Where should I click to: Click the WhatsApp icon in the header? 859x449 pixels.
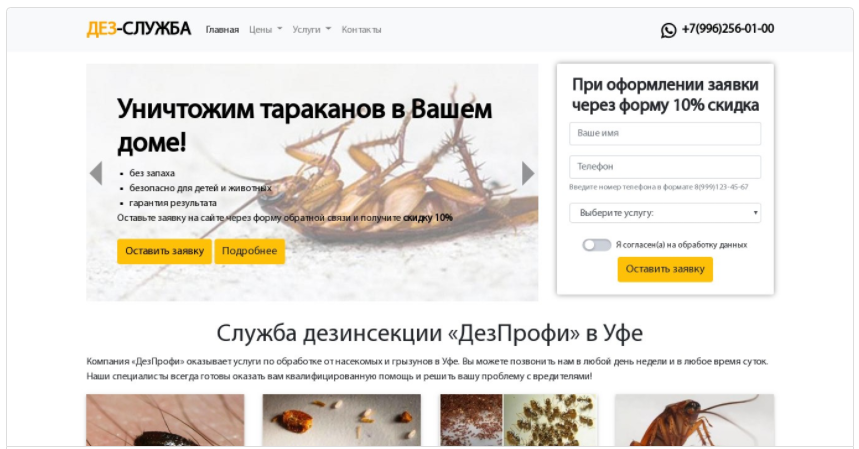[x=668, y=30]
